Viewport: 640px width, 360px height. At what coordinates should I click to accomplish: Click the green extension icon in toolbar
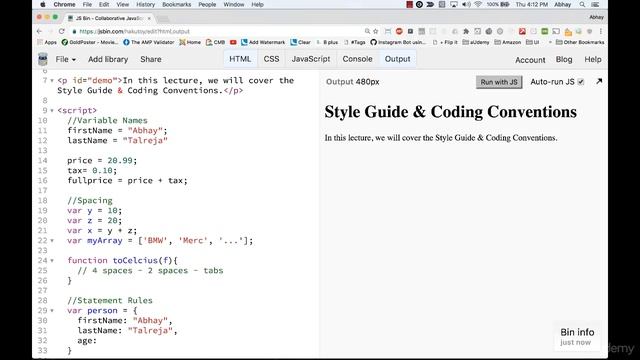(544, 31)
